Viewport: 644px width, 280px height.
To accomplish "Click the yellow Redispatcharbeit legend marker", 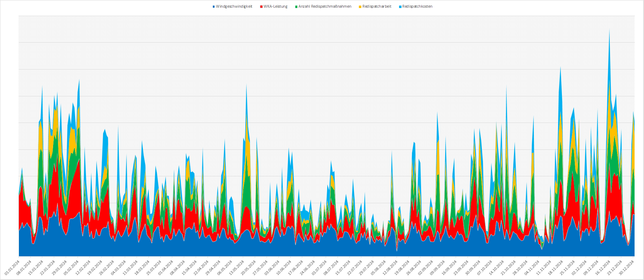I will [x=360, y=7].
